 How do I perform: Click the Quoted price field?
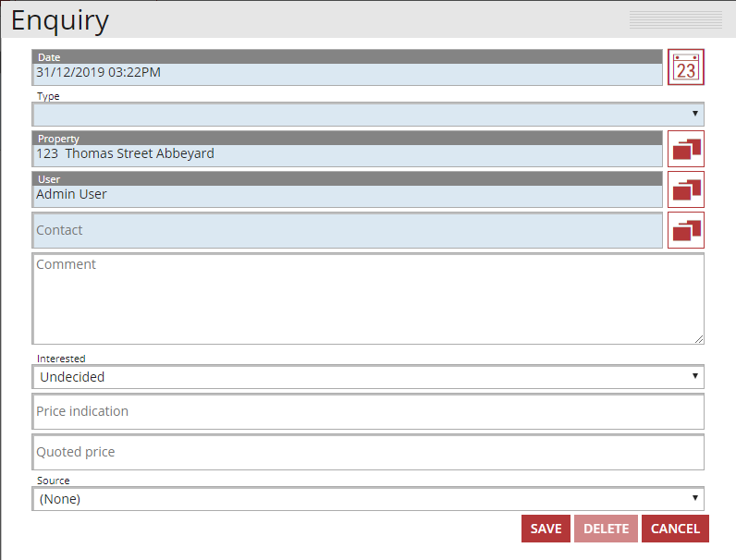coord(368,452)
